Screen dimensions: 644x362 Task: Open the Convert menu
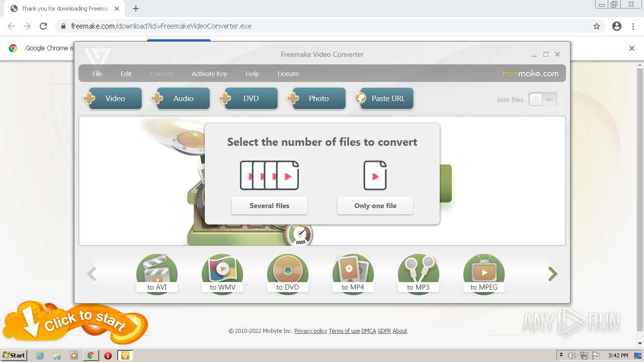[x=162, y=73]
